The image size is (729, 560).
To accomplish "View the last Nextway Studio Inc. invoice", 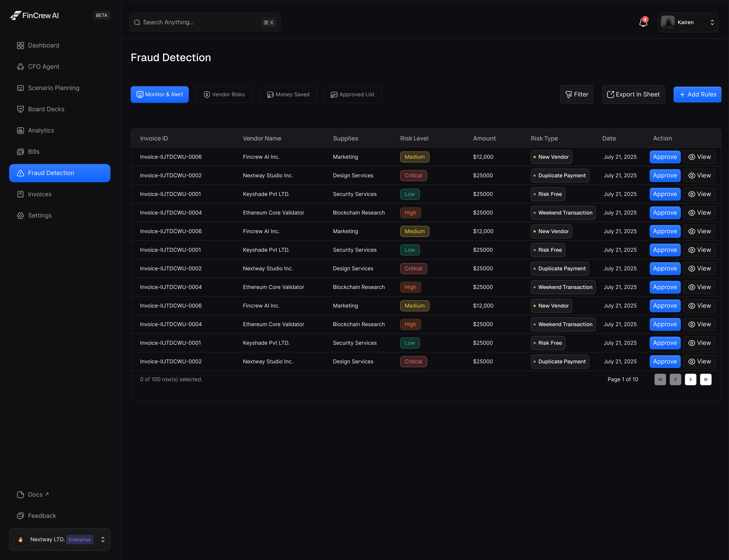I will tap(699, 362).
